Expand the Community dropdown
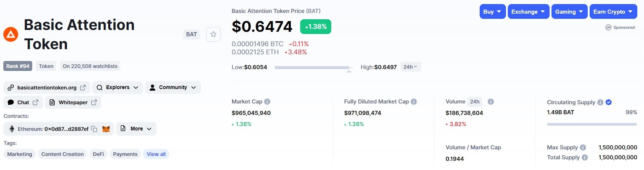 [x=173, y=88]
